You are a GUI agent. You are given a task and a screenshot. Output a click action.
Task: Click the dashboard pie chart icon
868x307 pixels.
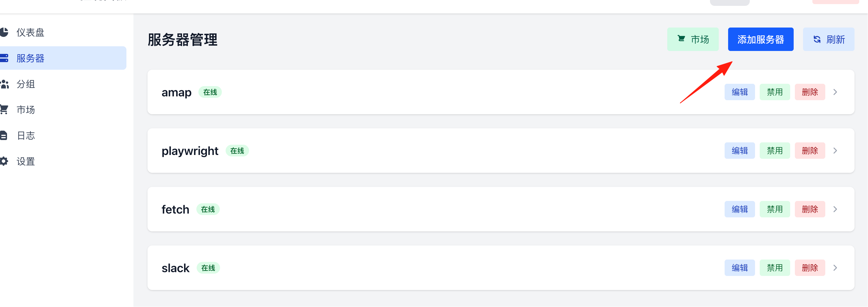(x=4, y=33)
